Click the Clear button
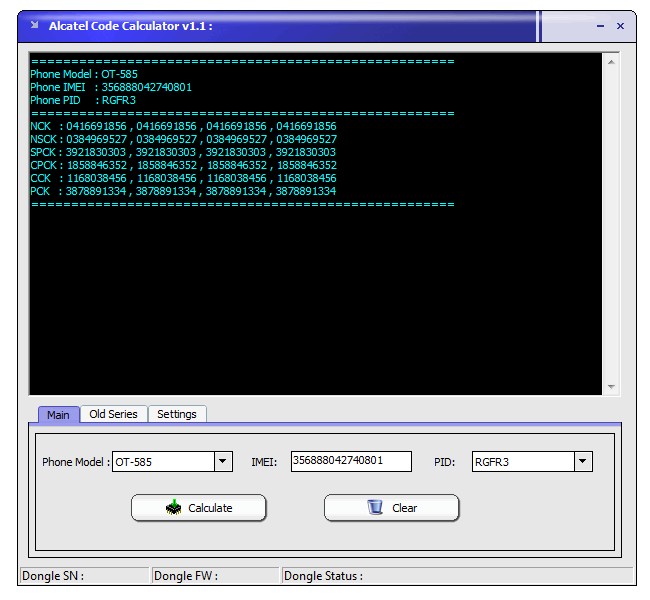This screenshot has height=600, width=650. 391,508
